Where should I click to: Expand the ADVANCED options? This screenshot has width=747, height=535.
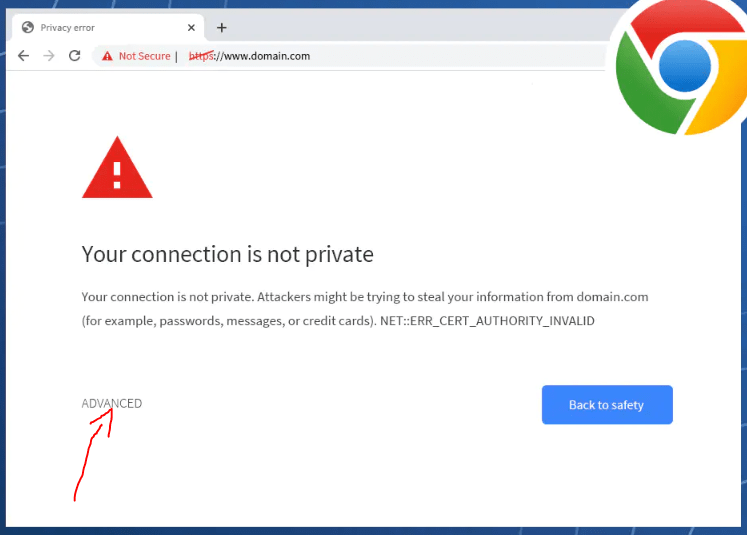(112, 404)
